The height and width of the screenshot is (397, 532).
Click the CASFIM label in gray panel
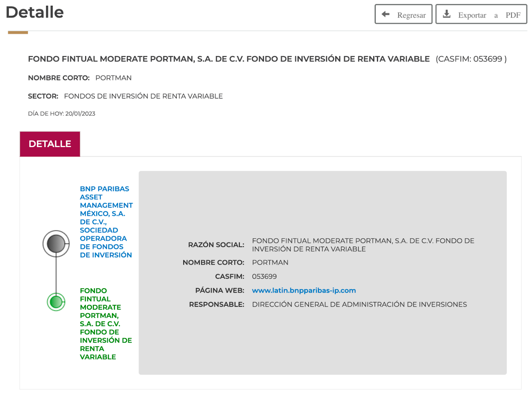229,276
